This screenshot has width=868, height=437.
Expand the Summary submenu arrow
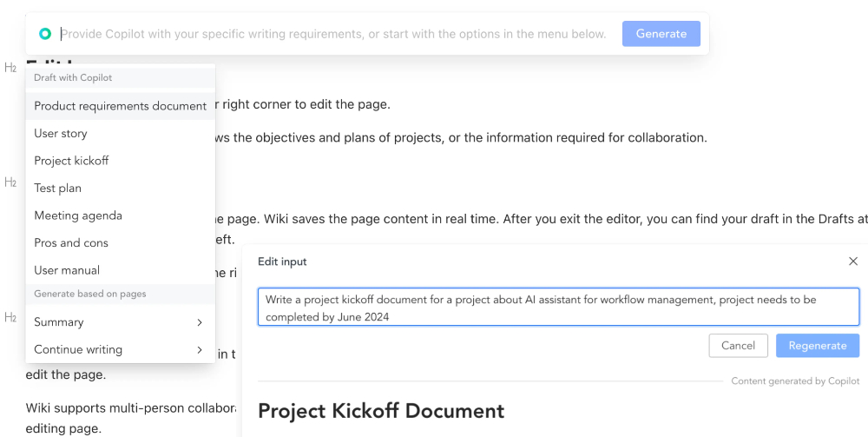(200, 322)
